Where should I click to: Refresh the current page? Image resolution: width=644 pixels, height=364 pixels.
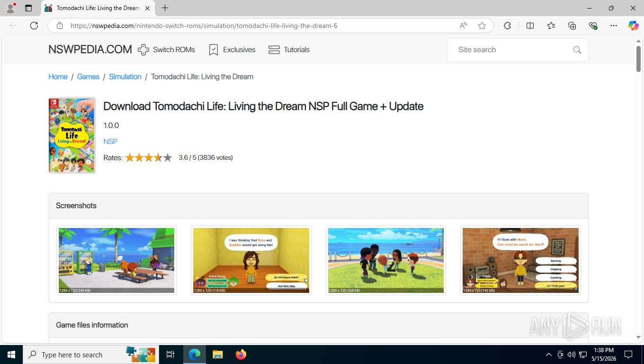click(34, 26)
